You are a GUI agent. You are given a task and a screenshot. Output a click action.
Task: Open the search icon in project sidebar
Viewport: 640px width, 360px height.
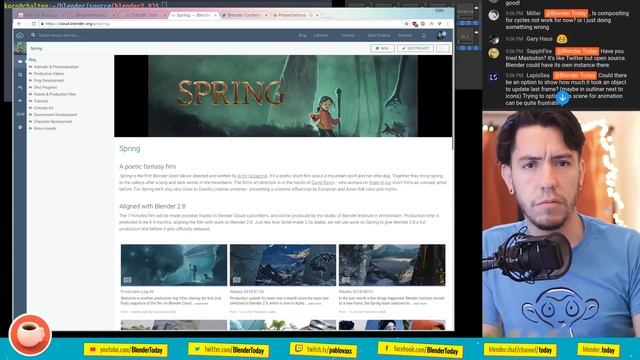click(x=20, y=75)
